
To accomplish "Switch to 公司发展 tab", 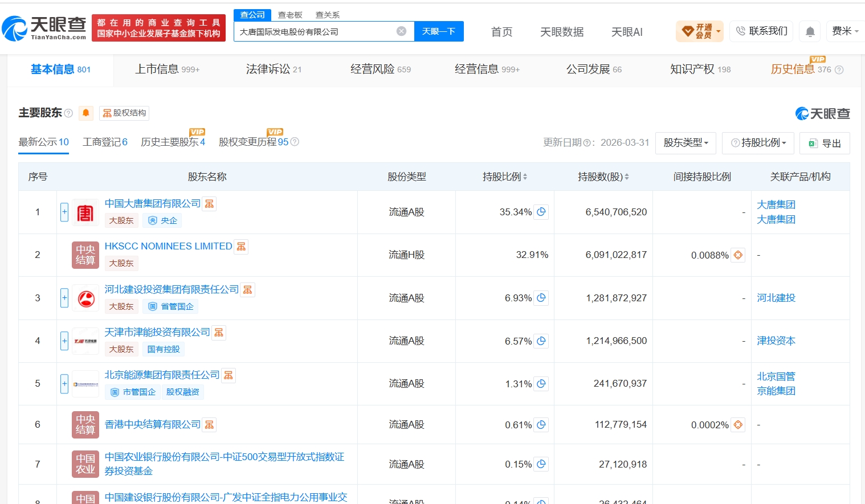I will pos(594,69).
